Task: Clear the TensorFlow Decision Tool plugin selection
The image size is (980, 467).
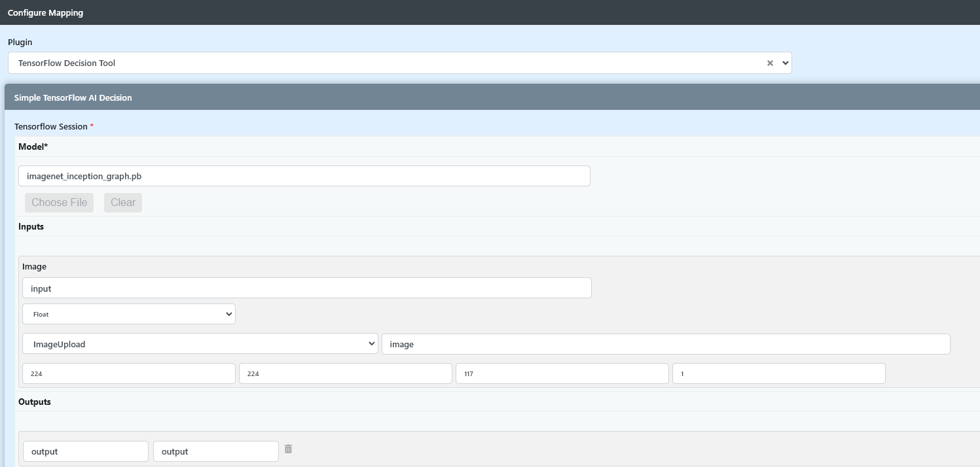Action: (x=770, y=63)
